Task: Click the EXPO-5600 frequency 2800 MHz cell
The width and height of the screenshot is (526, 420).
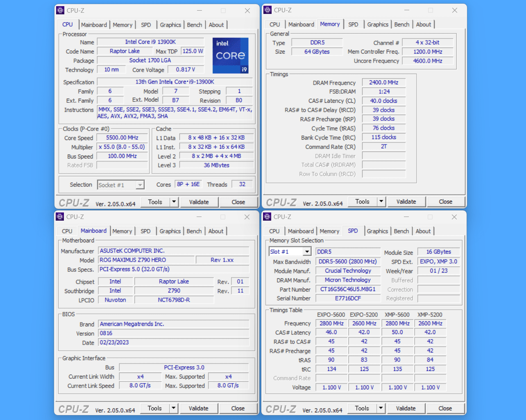Action: (331, 323)
